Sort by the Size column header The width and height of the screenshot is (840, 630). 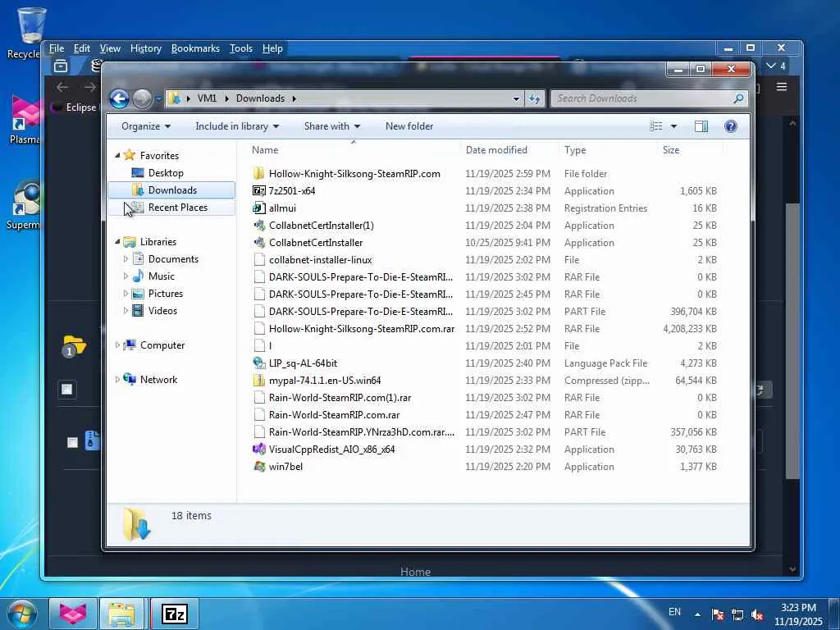pos(671,150)
